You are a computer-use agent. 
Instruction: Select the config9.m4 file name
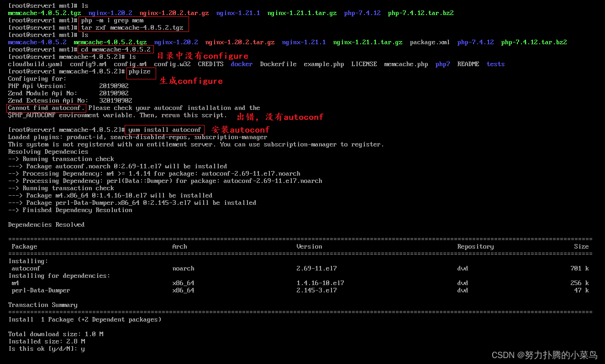point(88,64)
